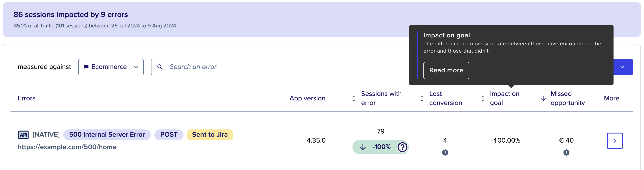The height and width of the screenshot is (170, 644).
Task: Click the search magnifier icon
Action: point(160,67)
